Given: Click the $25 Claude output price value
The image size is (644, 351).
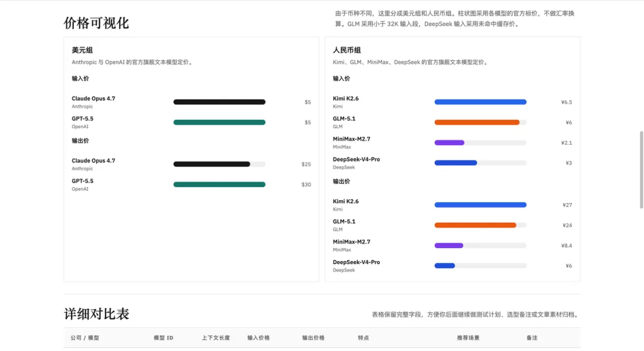Looking at the screenshot, I should 306,164.
